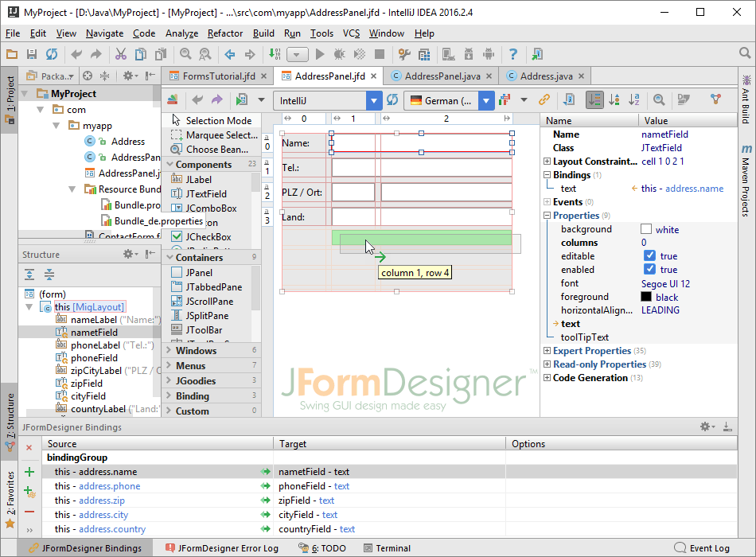The height and width of the screenshot is (557, 756).
Task: Click the Stop square icon
Action: coord(380,54)
